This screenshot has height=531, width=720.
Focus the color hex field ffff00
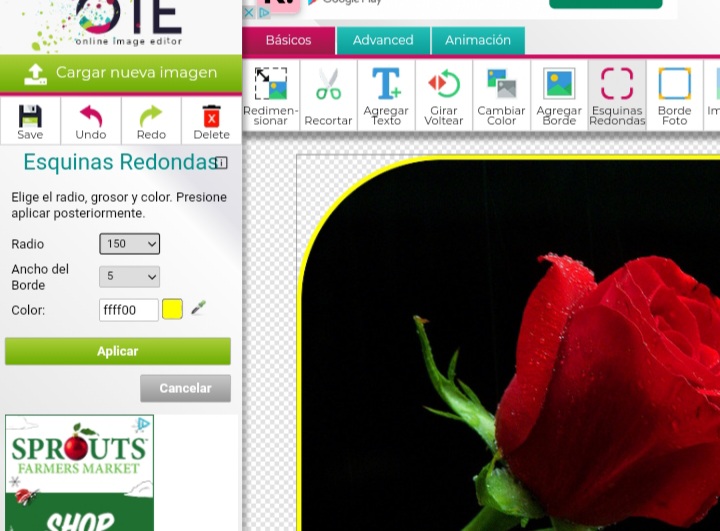[129, 310]
